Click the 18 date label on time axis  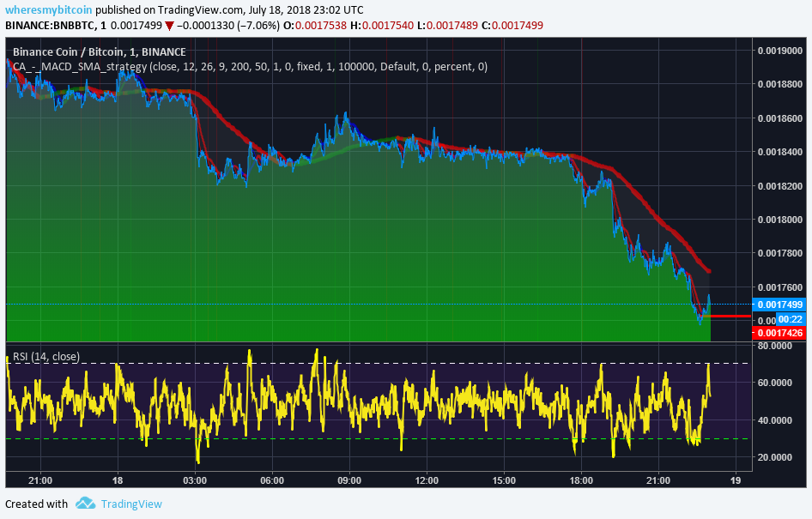tap(118, 480)
